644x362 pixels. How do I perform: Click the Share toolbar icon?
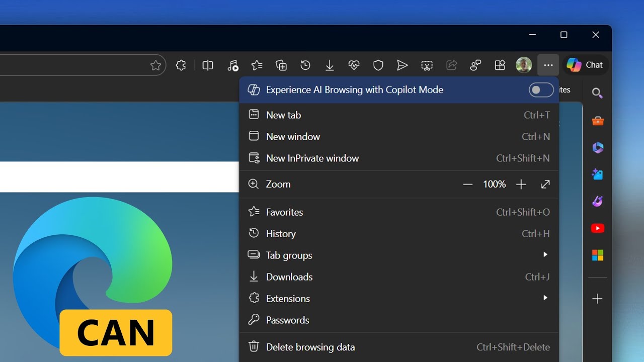(451, 65)
